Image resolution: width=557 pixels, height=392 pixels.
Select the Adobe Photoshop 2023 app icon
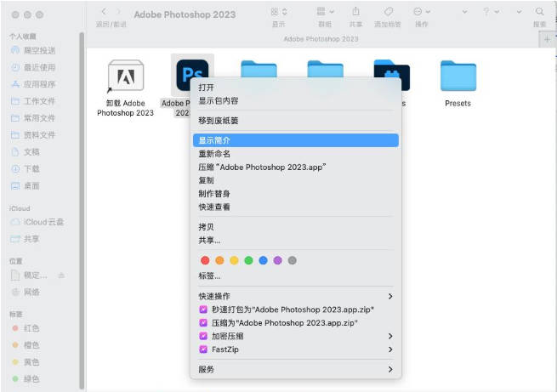coord(192,75)
